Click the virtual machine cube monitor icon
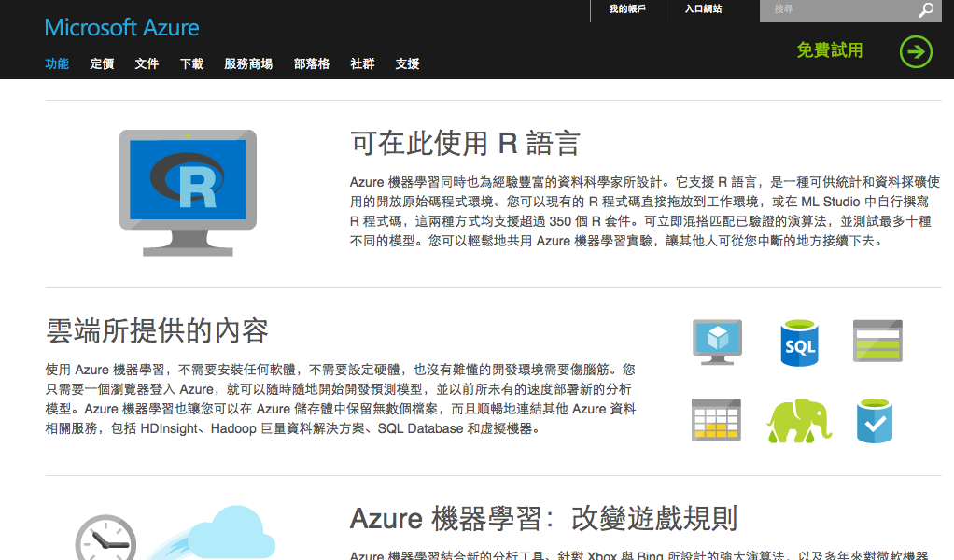Image resolution: width=954 pixels, height=560 pixels. click(x=717, y=342)
